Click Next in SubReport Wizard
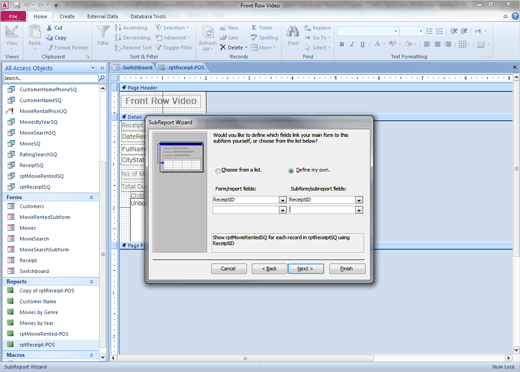 306,269
